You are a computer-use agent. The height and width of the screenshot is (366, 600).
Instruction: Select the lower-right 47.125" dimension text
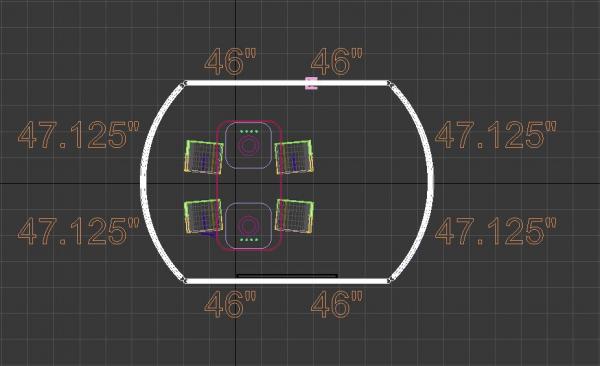(496, 231)
